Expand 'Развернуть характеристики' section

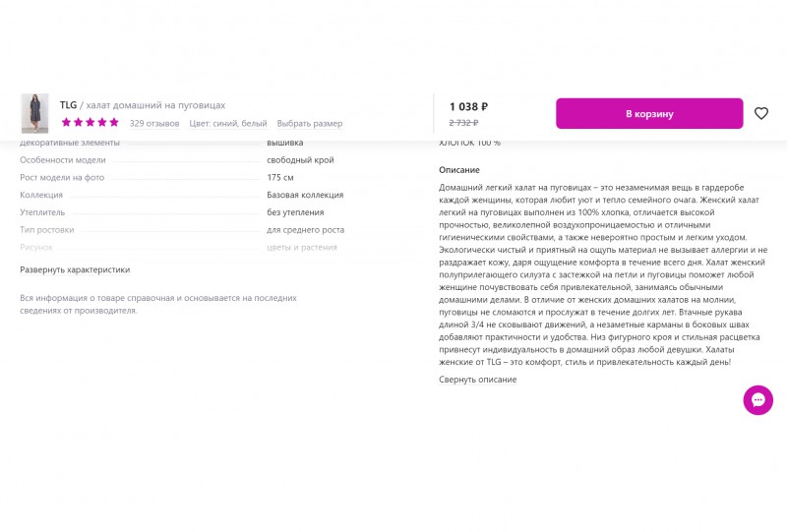pyautogui.click(x=75, y=270)
